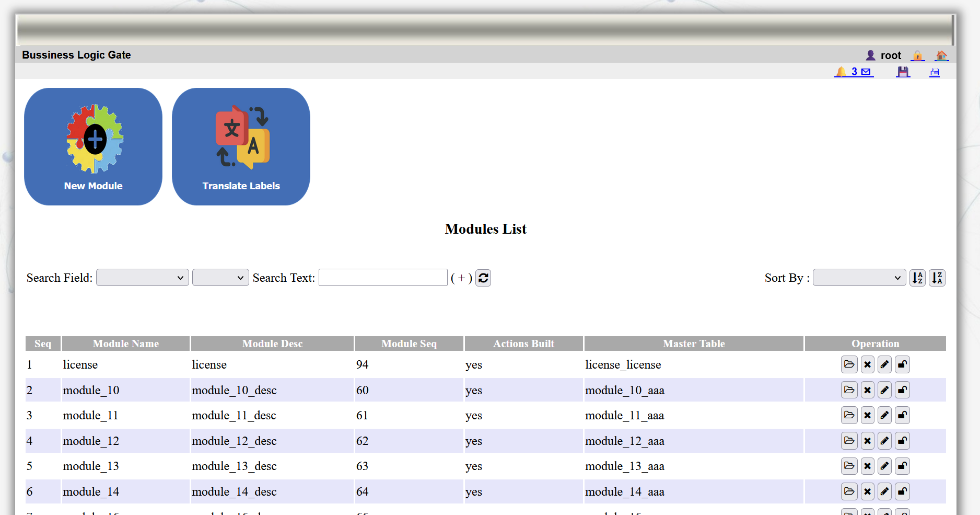Expand the Search Field dropdown
This screenshot has height=515, width=980.
pos(142,278)
